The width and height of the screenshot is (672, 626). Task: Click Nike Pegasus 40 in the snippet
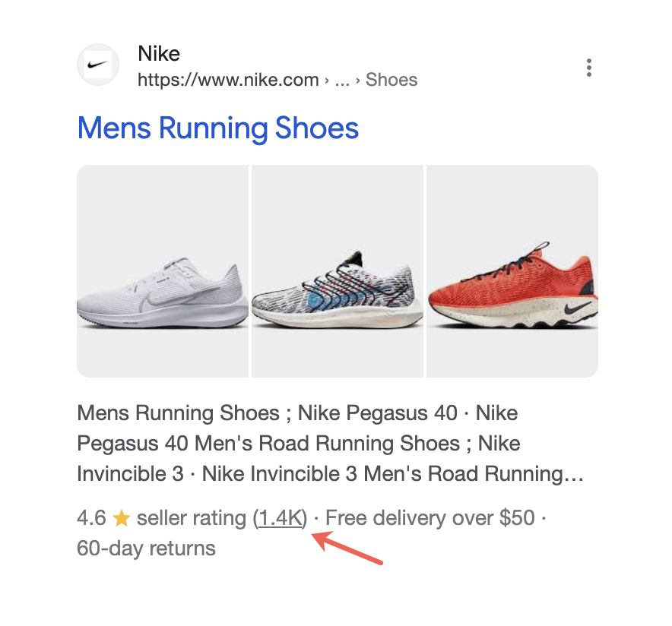(378, 414)
